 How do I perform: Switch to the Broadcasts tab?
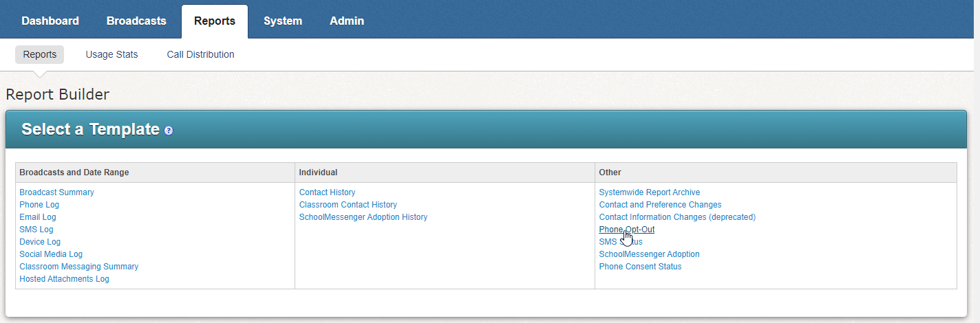[x=136, y=21]
